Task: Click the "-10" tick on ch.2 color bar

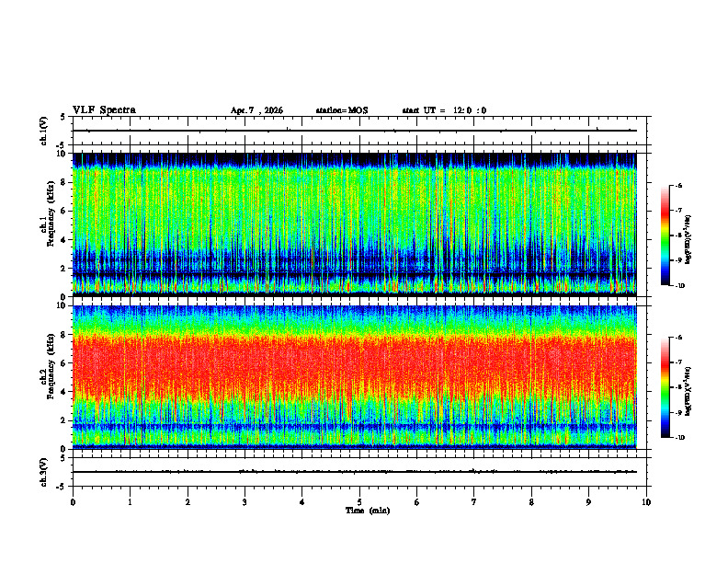Action: pyautogui.click(x=680, y=437)
